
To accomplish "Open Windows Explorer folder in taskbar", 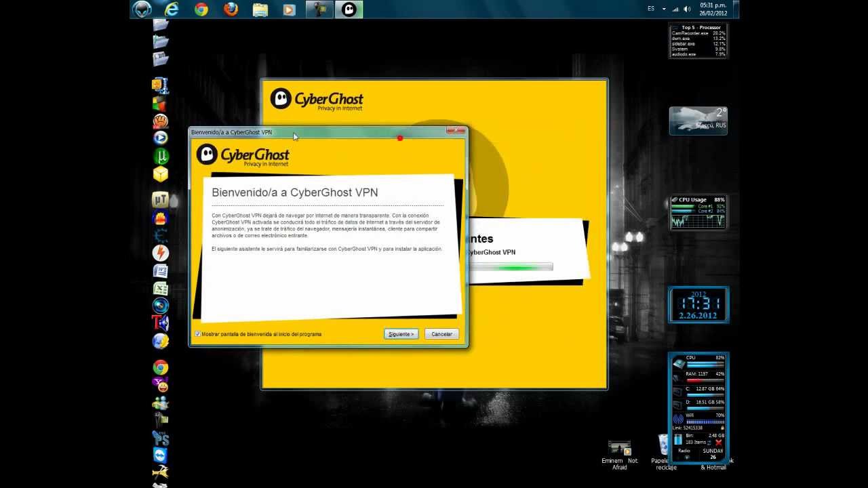I will pyautogui.click(x=260, y=9).
